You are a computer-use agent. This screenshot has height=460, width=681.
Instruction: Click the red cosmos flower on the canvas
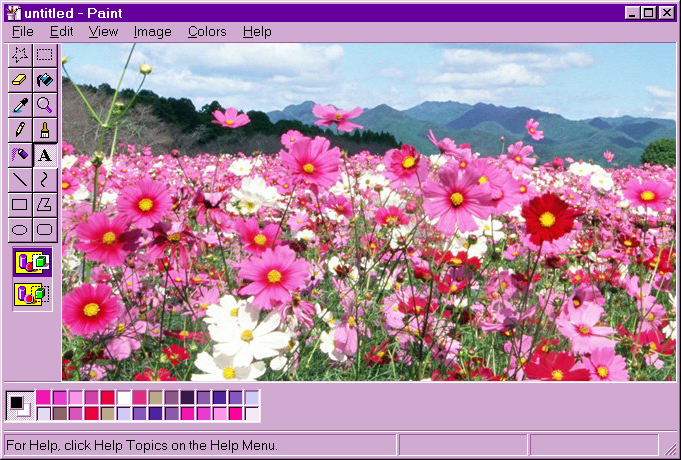[x=547, y=219]
